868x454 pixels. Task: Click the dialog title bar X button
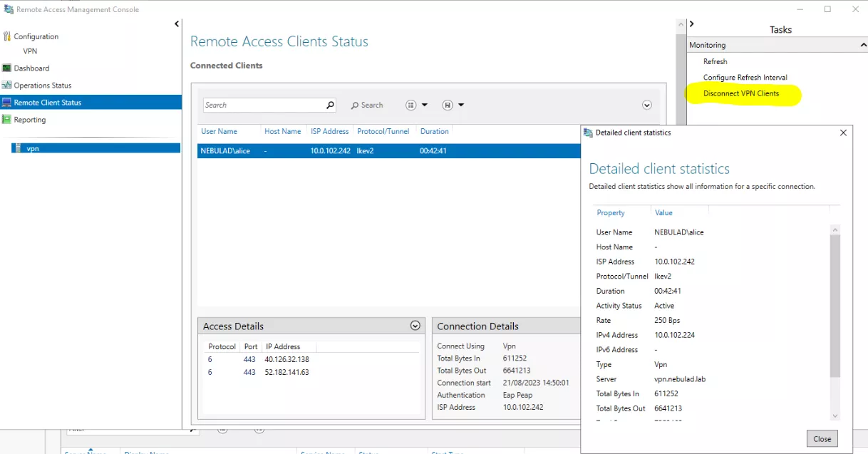[843, 133]
